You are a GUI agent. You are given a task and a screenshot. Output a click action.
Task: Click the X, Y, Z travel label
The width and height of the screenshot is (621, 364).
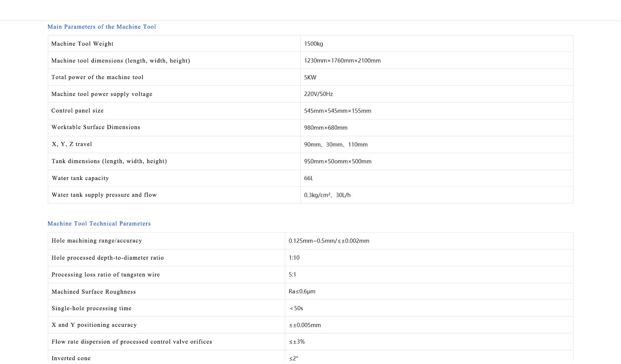coord(72,144)
